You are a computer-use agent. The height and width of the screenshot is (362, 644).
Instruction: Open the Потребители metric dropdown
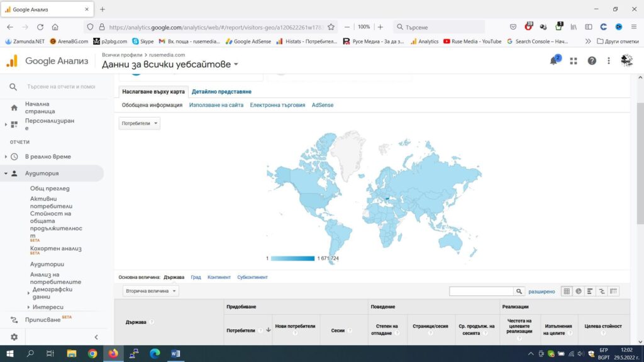coord(139,123)
